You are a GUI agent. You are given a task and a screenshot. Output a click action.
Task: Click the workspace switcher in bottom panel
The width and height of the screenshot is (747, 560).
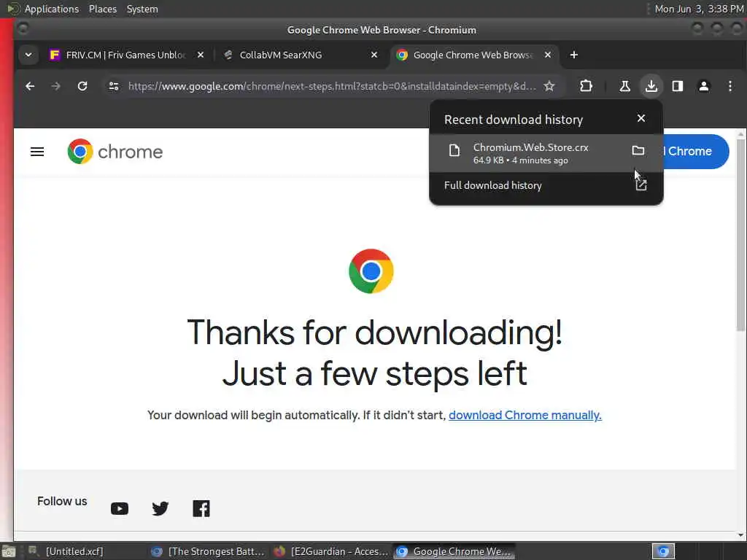coord(663,551)
